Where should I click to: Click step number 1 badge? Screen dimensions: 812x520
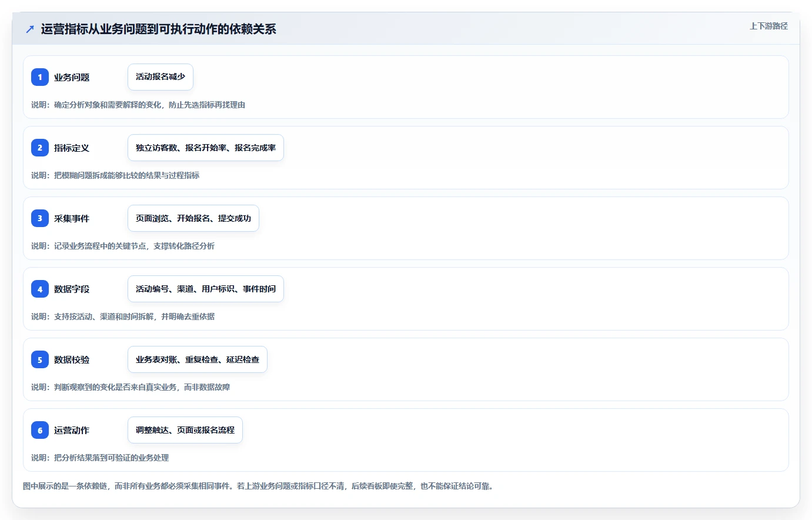click(x=40, y=77)
